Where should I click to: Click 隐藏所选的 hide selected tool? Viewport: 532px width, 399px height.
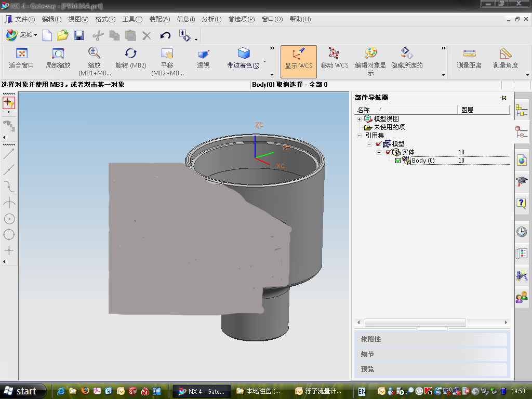point(407,58)
